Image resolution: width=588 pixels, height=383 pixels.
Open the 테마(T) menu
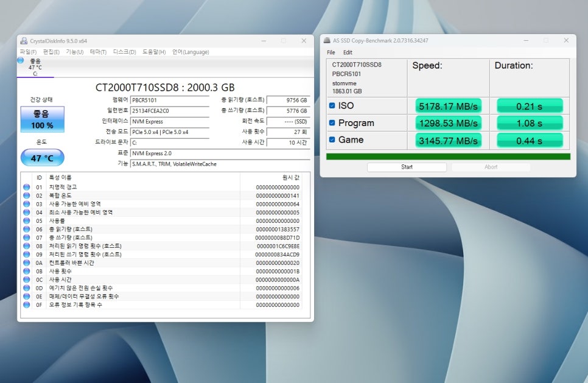click(98, 52)
